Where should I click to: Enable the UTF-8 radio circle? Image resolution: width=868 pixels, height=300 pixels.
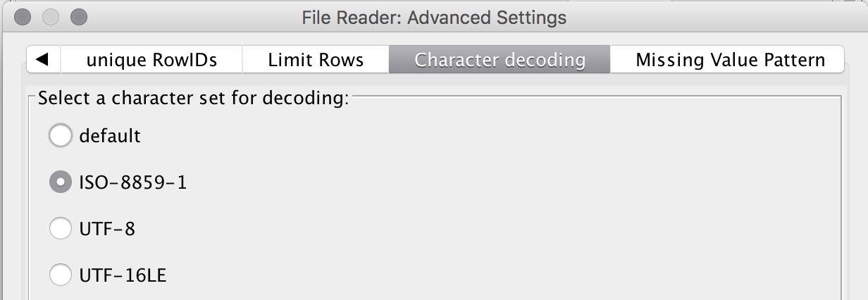pos(61,228)
